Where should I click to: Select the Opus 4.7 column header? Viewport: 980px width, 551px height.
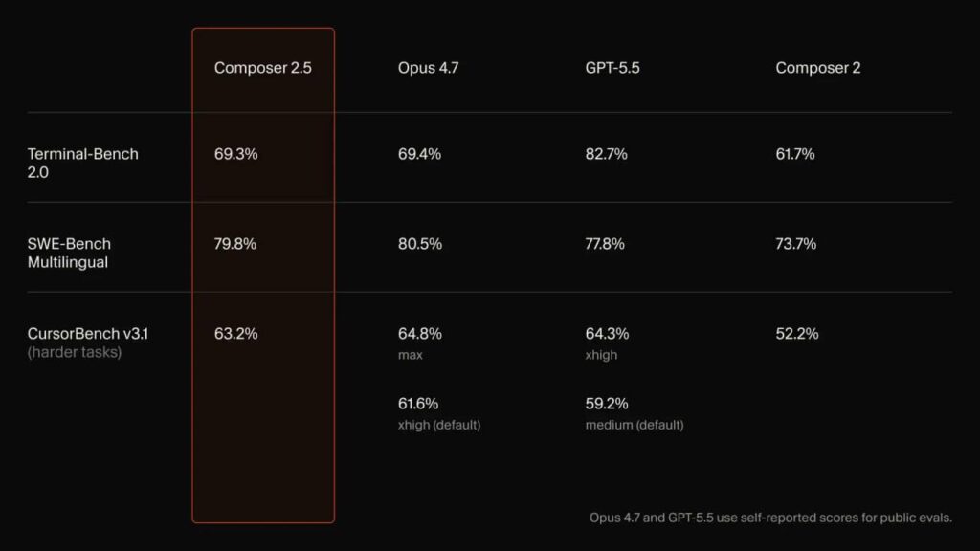[428, 68]
